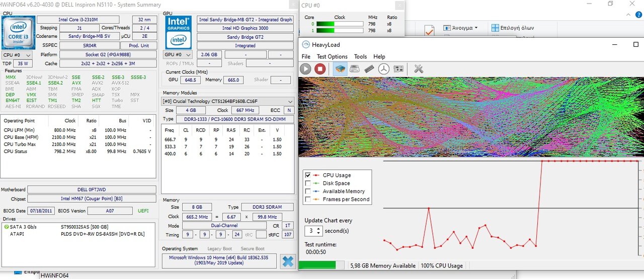This screenshot has width=644, height=279.
Task: Click the DELL 0FTJWD motherboard field
Action: click(x=92, y=189)
